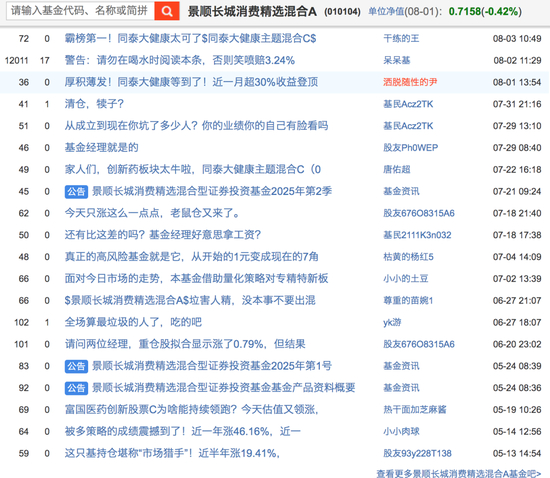Click the comment count 17
The height and width of the screenshot is (478, 550).
point(45,60)
